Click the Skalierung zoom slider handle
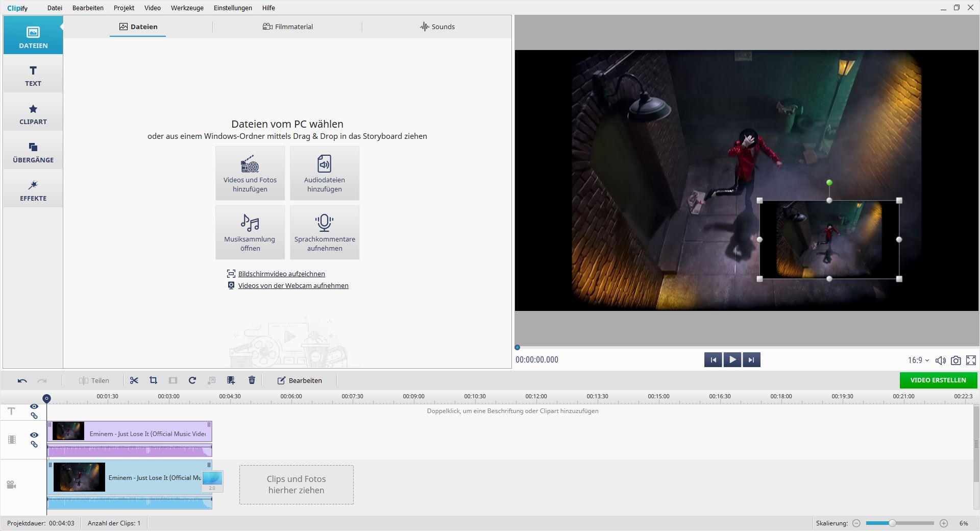This screenshot has width=980, height=531. (x=892, y=523)
